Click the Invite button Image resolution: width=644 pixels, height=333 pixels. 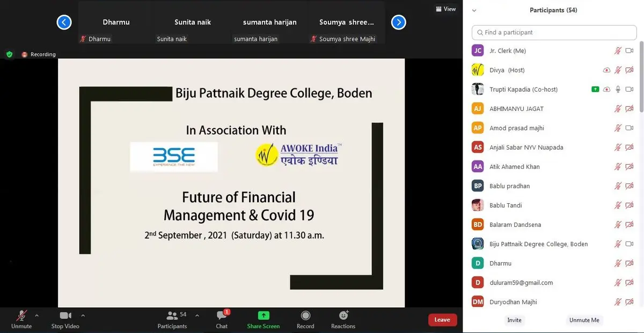[x=514, y=320]
